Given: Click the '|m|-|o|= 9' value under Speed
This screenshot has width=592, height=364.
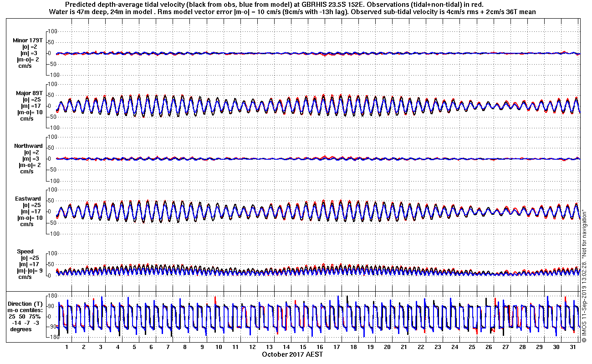Looking at the screenshot, I should tap(30, 271).
